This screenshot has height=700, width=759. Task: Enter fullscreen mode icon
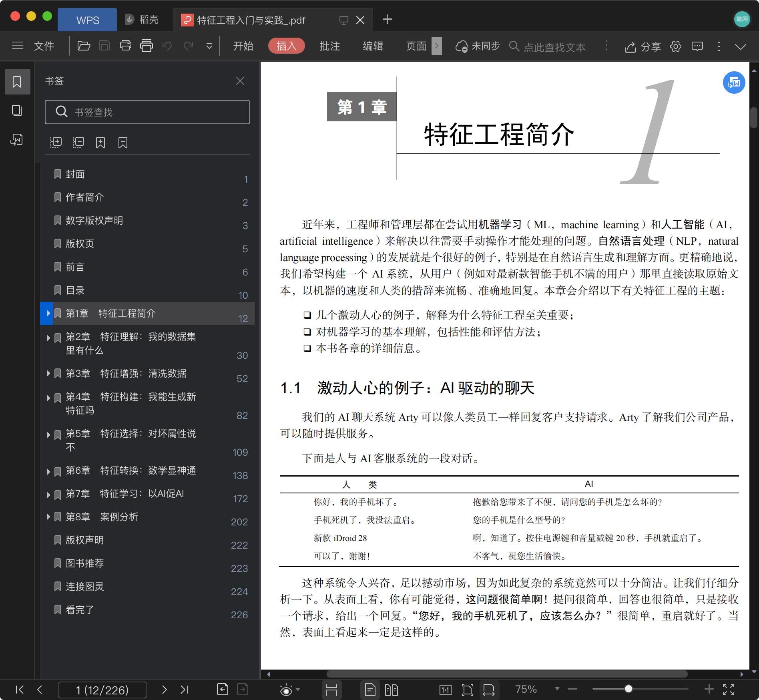[x=729, y=689]
